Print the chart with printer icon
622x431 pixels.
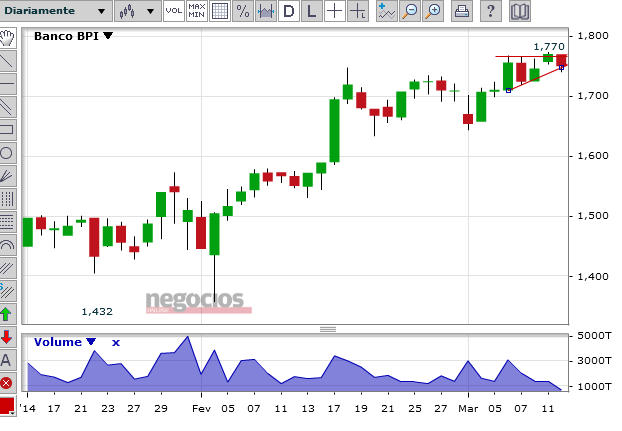pyautogui.click(x=462, y=11)
